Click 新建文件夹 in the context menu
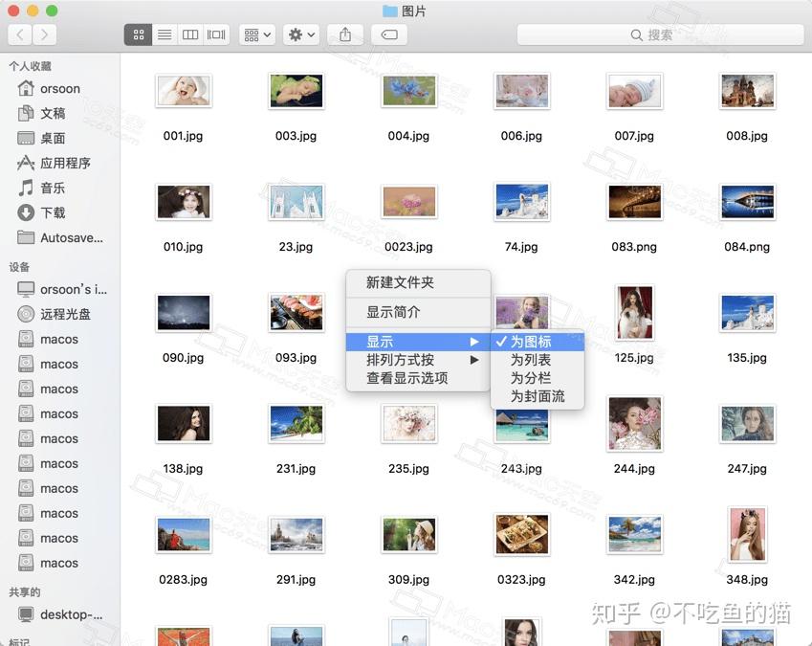The width and height of the screenshot is (812, 646). 402,282
